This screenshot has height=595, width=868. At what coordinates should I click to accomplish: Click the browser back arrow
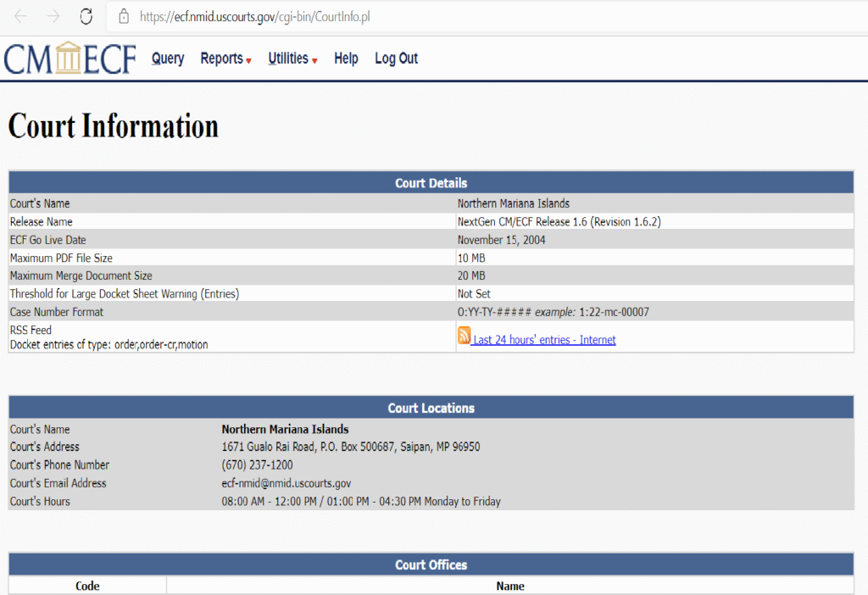20,16
